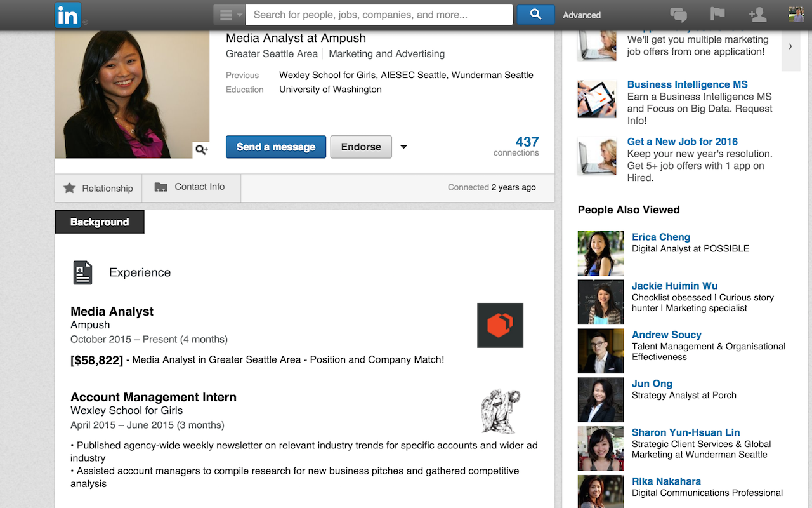Open Jackie Huimin Wu's profile
This screenshot has height=508, width=812.
tap(675, 286)
